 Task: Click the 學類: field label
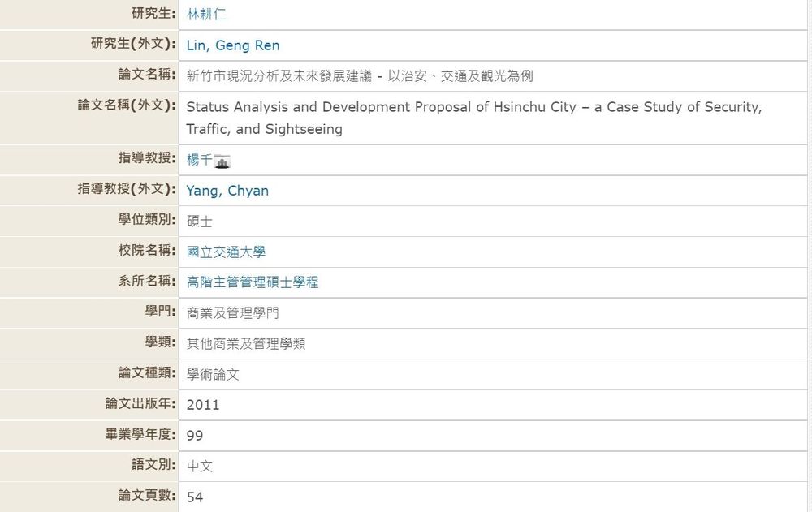(x=161, y=342)
